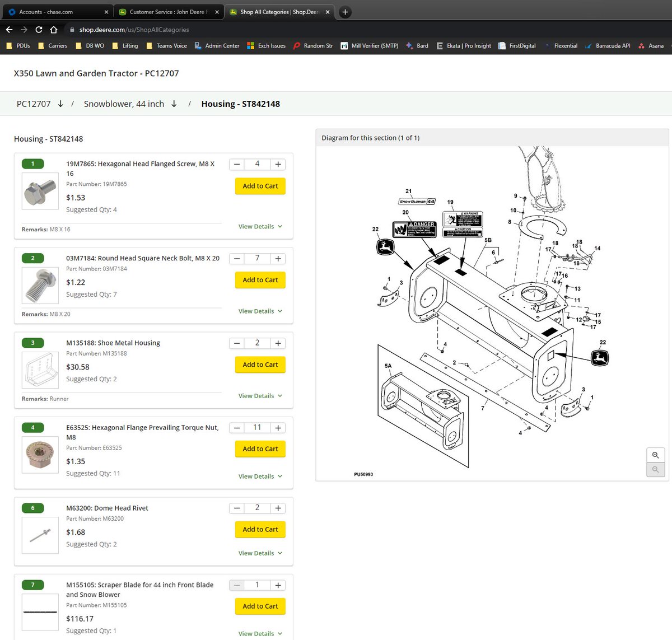This screenshot has height=640, width=672.
Task: Click the M155105 Scraper Blade title
Action: 140,590
